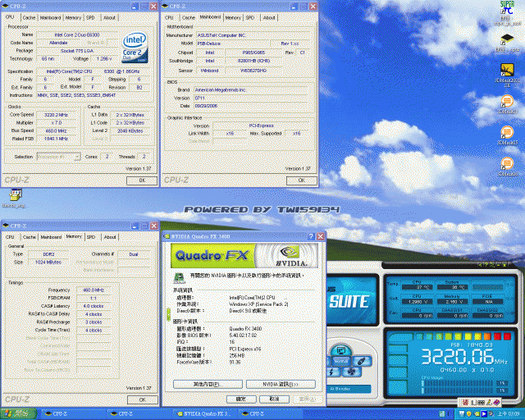Image resolution: width=525 pixels, height=420 pixels.
Task: Open Memory tab in the CPU-Z mainboard window
Action: [233, 18]
